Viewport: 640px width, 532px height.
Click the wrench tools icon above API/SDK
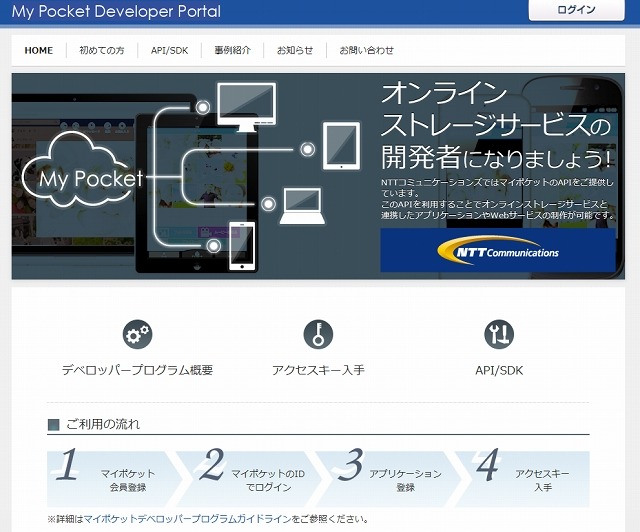click(x=499, y=334)
